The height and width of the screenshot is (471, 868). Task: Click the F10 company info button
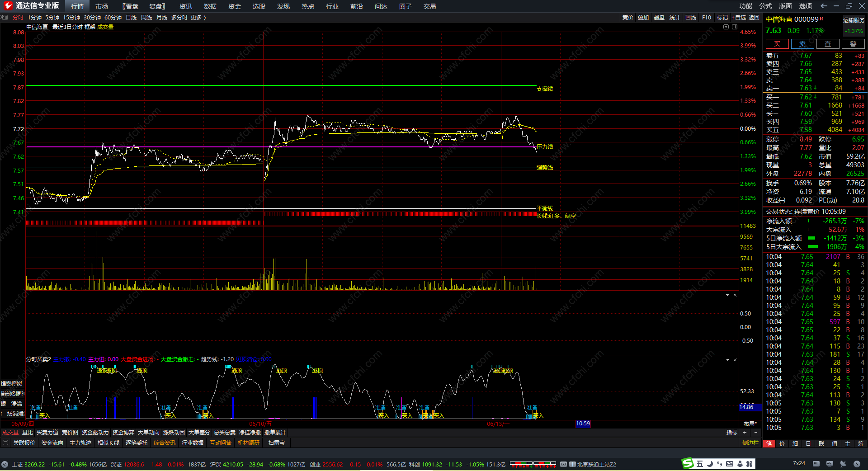(707, 18)
